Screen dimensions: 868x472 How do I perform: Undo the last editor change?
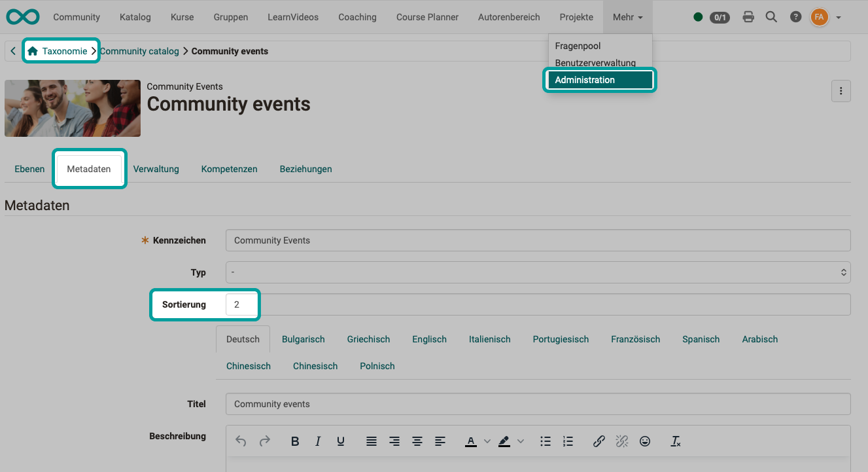click(x=241, y=441)
